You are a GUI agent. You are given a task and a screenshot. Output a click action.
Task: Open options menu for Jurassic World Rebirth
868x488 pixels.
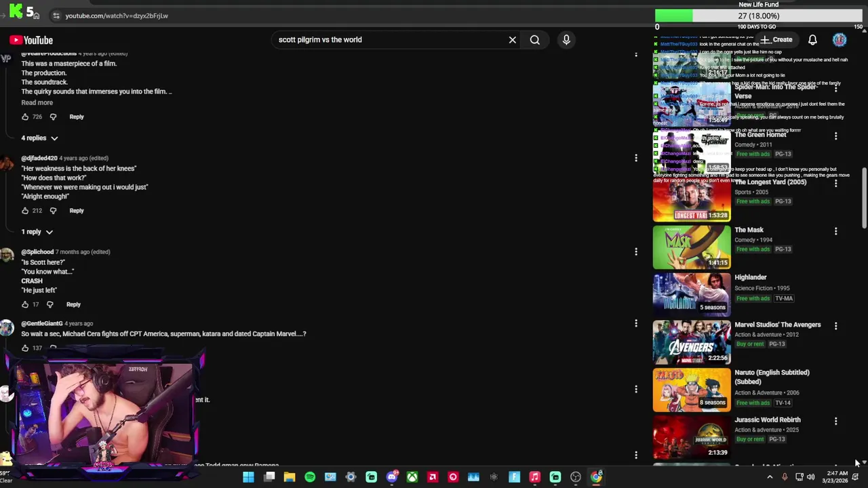point(835,421)
